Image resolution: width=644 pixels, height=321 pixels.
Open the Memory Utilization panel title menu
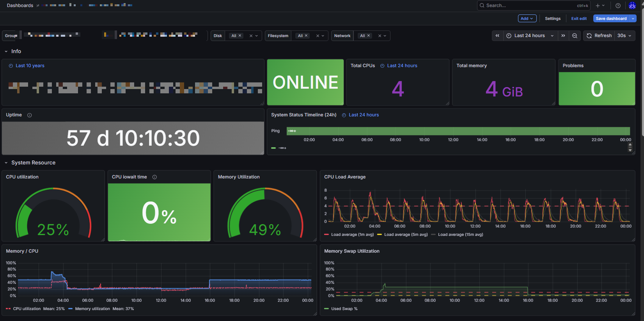239,177
